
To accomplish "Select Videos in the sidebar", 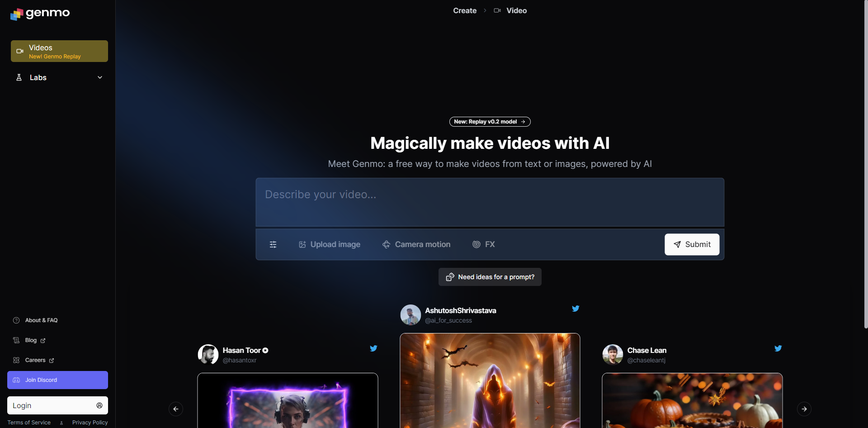I will click(x=59, y=51).
